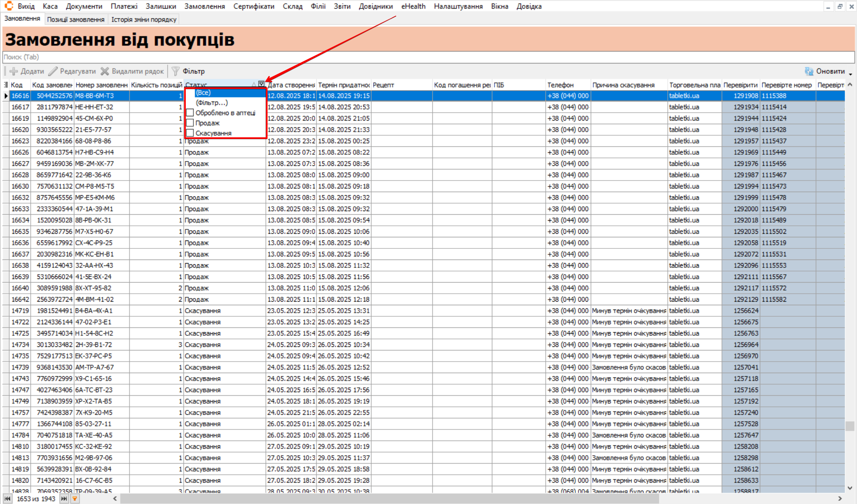Viewport: 857px width, 504px height.
Task: Check the Продаж filter checkbox
Action: tap(190, 123)
